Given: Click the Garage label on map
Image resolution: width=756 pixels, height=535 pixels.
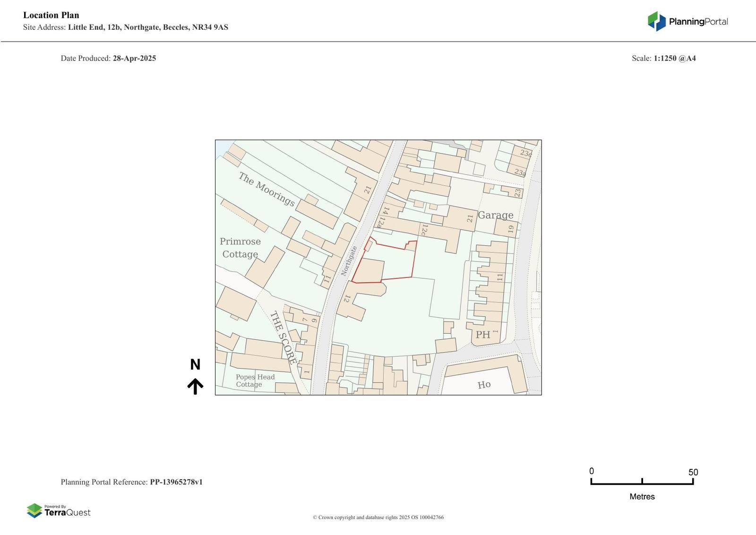Looking at the screenshot, I should (495, 216).
